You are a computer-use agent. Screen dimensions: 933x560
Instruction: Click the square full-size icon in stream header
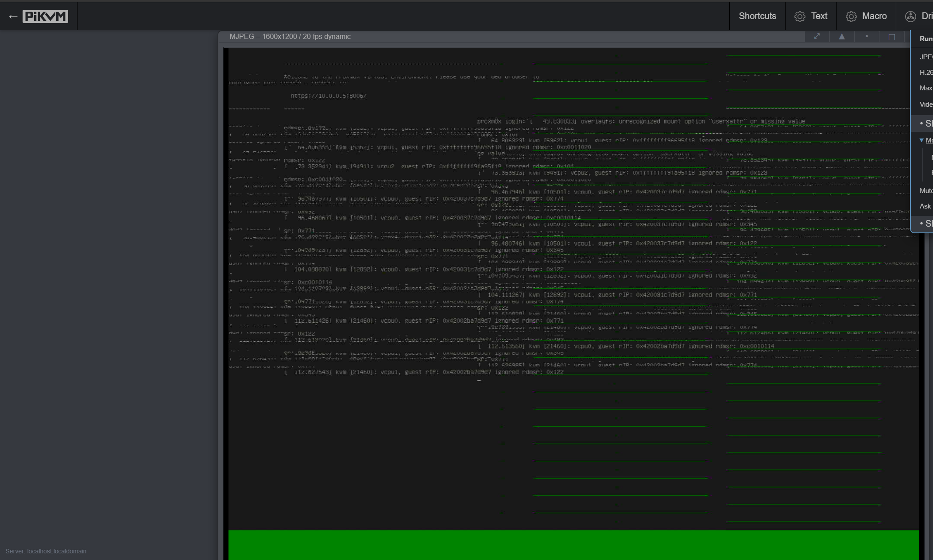[x=892, y=37]
